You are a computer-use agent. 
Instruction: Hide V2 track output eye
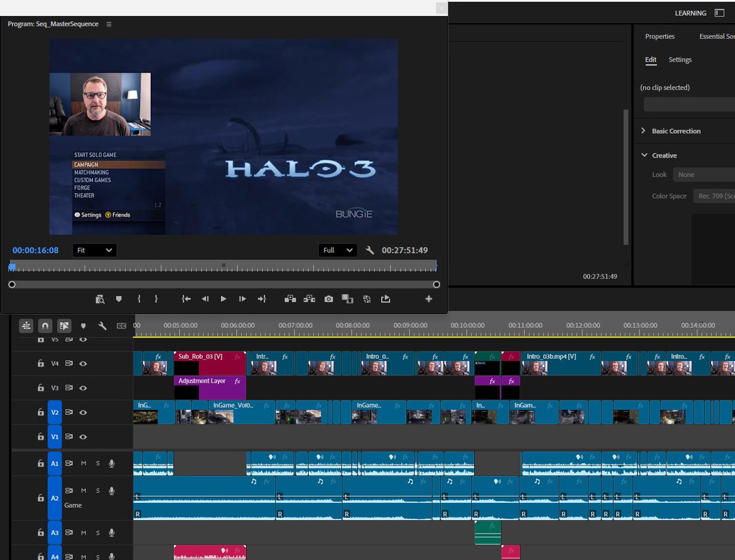pos(83,412)
